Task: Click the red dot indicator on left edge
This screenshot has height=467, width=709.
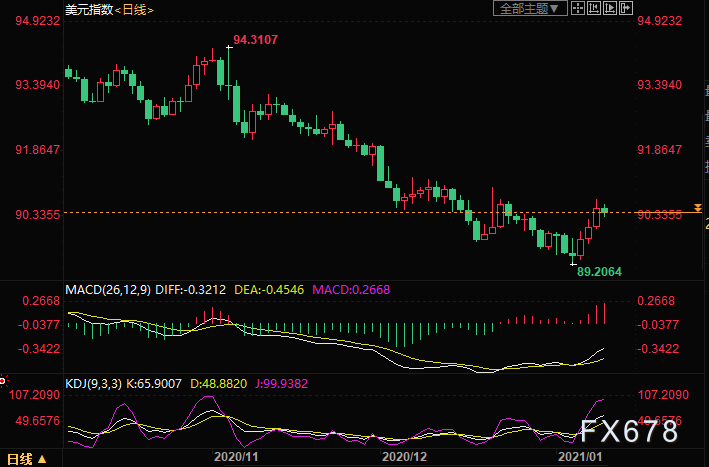Action: click(x=4, y=380)
